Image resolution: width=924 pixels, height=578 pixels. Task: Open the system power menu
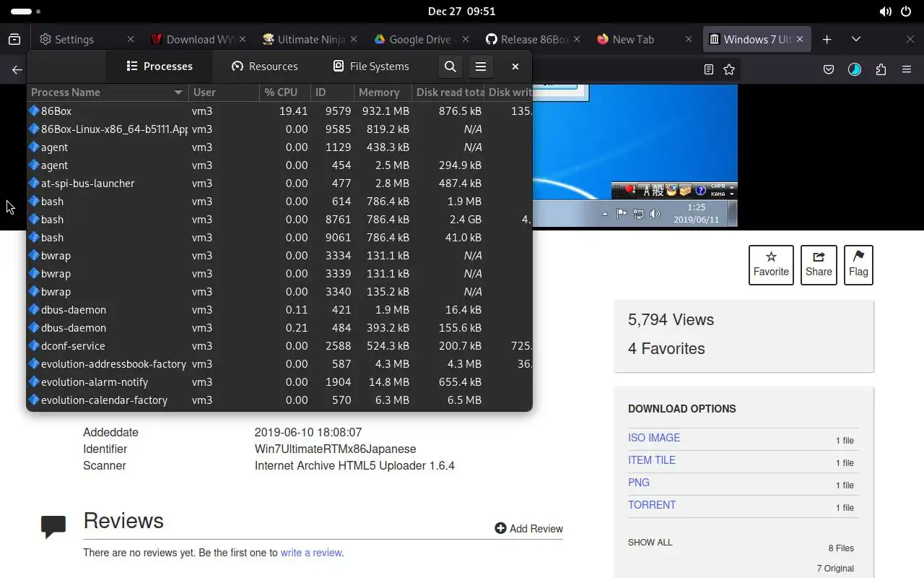[907, 12]
